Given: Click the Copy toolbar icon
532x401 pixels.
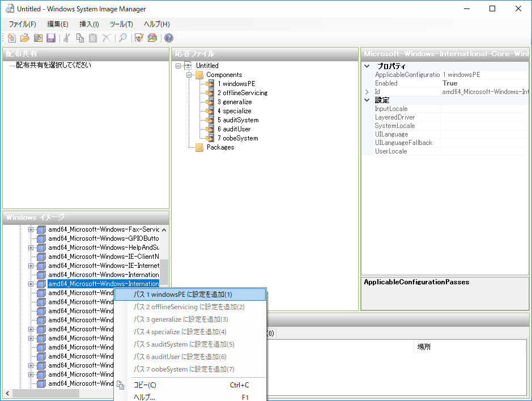Looking at the screenshot, I should [80, 38].
